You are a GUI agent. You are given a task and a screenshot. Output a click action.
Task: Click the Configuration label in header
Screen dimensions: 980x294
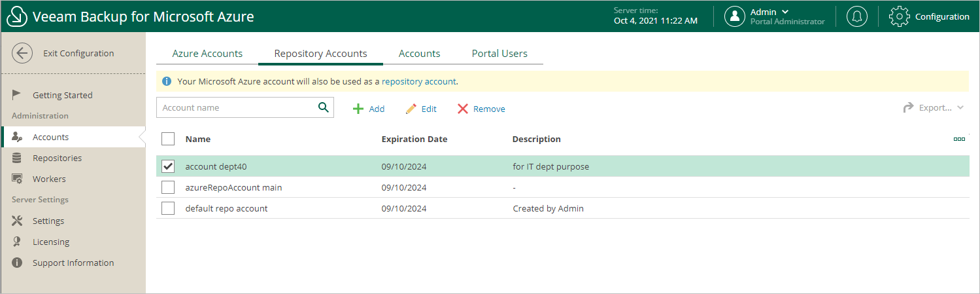(942, 16)
